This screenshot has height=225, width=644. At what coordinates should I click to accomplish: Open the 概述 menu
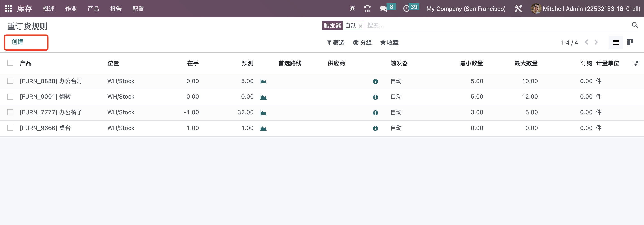[x=49, y=9]
